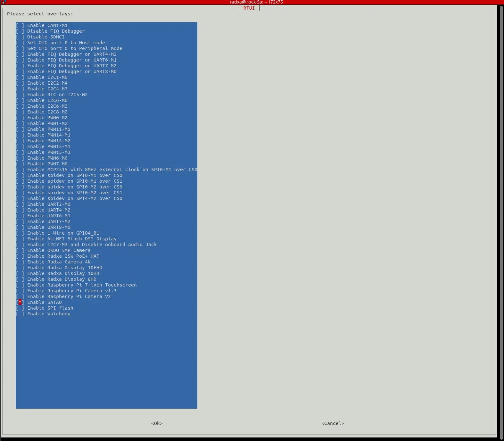This screenshot has width=504, height=441.
Task: Toggle Enable I2C4-M3 overlay
Action: point(20,89)
